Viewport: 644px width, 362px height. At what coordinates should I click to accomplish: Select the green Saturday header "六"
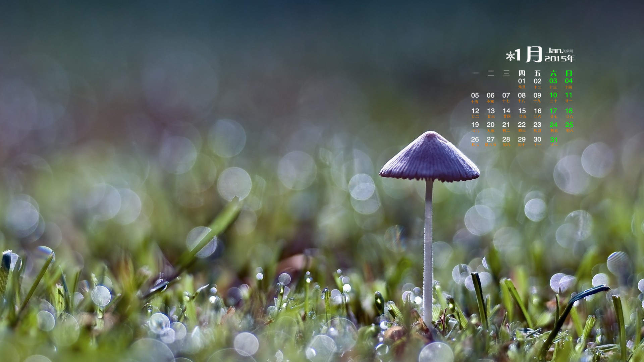[553, 73]
